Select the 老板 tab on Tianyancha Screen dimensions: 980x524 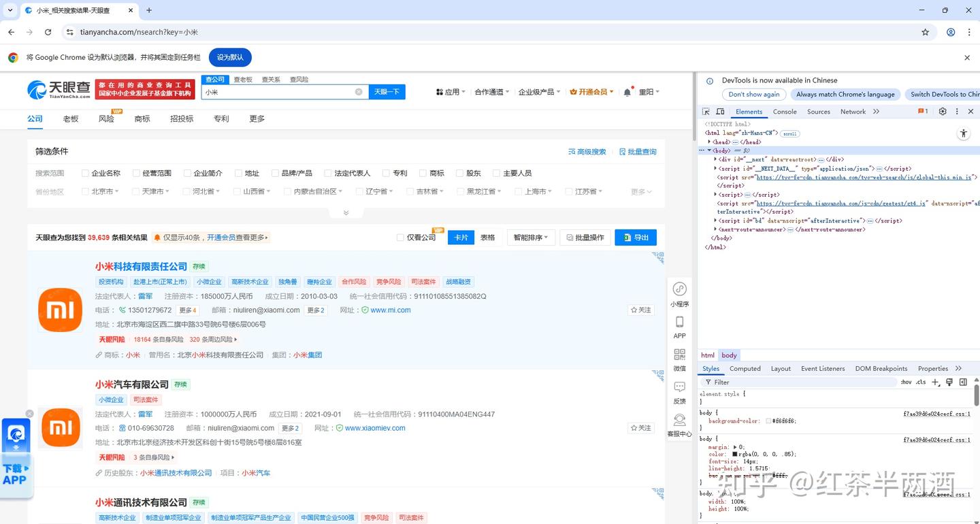[x=71, y=118]
